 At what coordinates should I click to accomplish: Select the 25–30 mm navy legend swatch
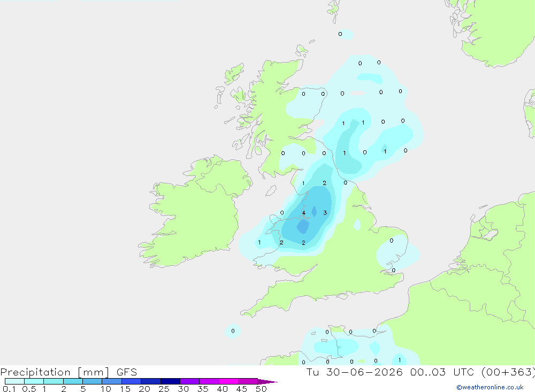pyautogui.click(x=170, y=381)
